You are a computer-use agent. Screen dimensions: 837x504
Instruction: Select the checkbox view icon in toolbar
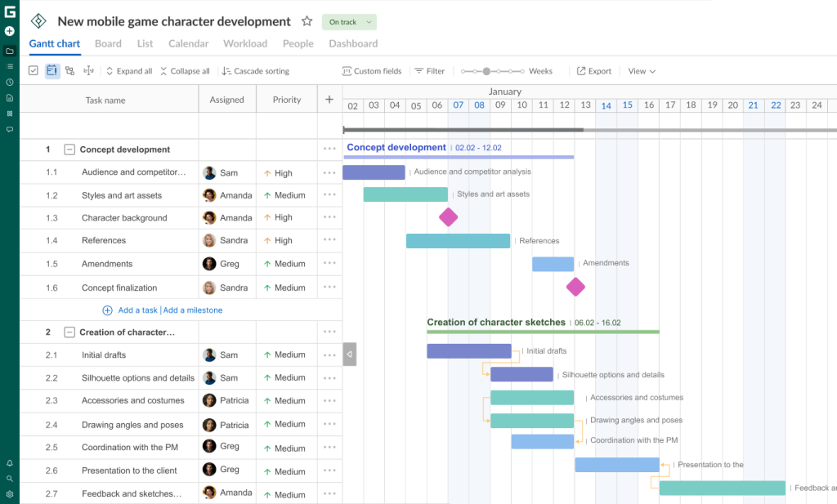pyautogui.click(x=33, y=70)
